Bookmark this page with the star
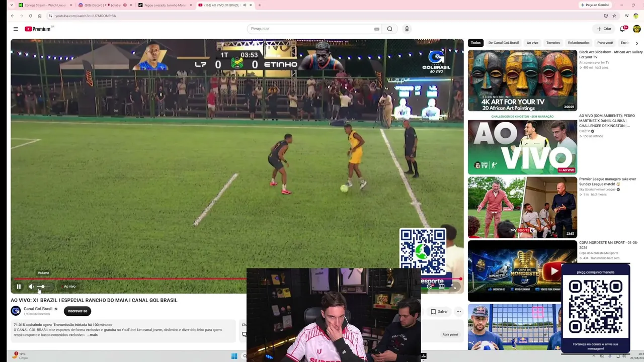 (x=614, y=16)
